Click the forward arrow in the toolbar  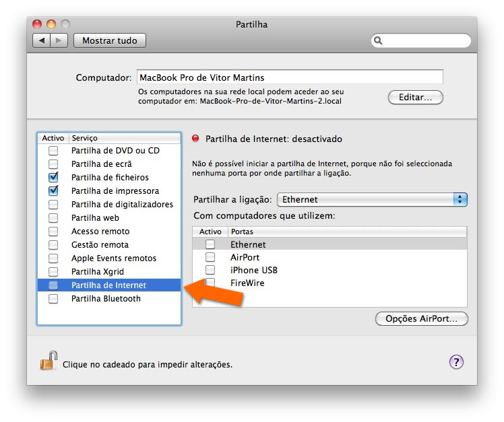[59, 40]
